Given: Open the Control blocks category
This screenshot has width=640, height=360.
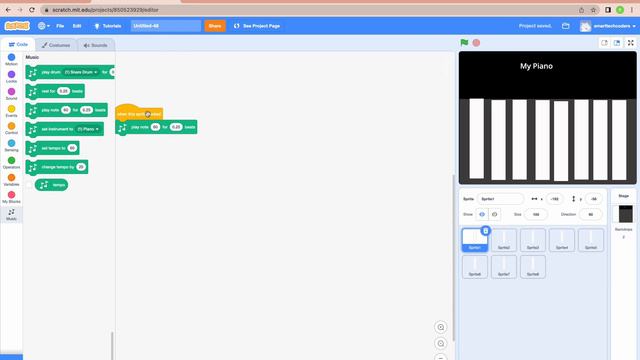Looking at the screenshot, I should (x=11, y=128).
